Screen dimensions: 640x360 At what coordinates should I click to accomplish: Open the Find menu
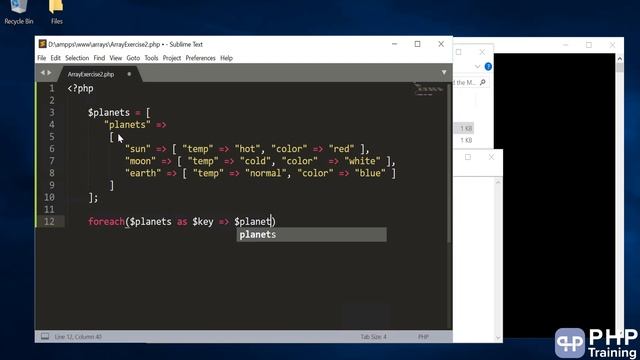pyautogui.click(x=99, y=58)
